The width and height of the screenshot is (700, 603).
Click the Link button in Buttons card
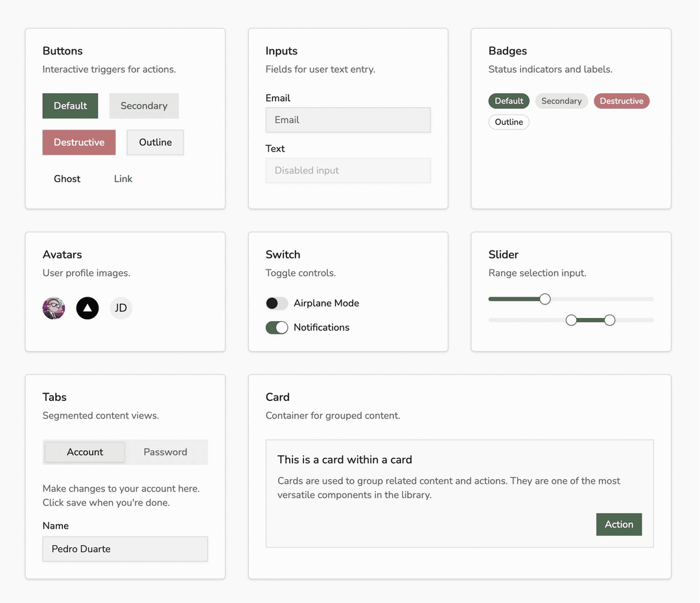(x=122, y=179)
